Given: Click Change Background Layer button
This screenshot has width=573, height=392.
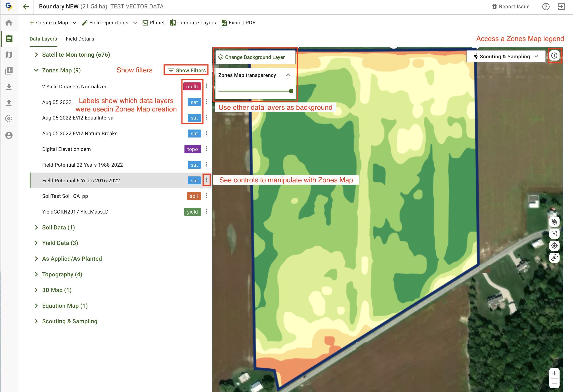Looking at the screenshot, I should (x=255, y=57).
